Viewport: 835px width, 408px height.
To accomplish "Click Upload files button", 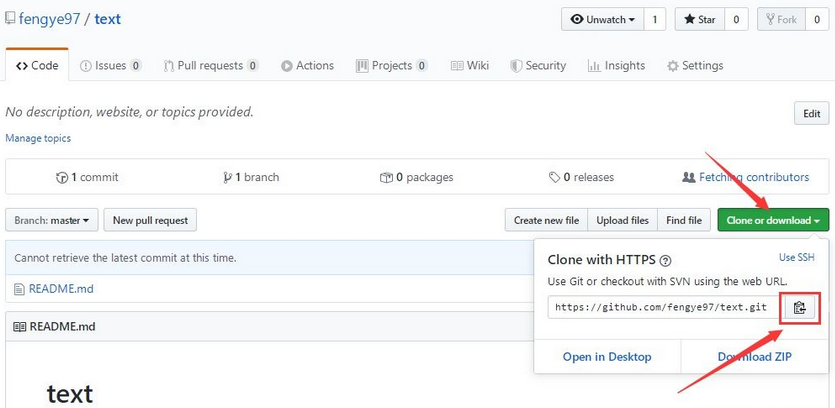I will coord(623,220).
